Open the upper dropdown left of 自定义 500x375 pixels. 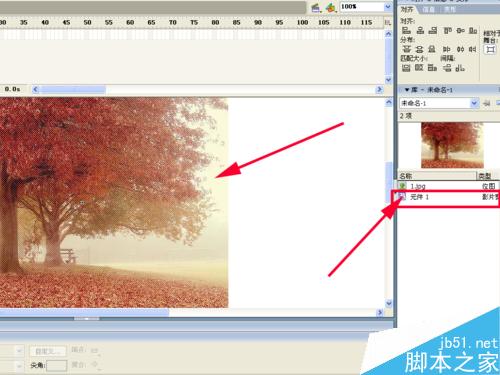click(19, 351)
